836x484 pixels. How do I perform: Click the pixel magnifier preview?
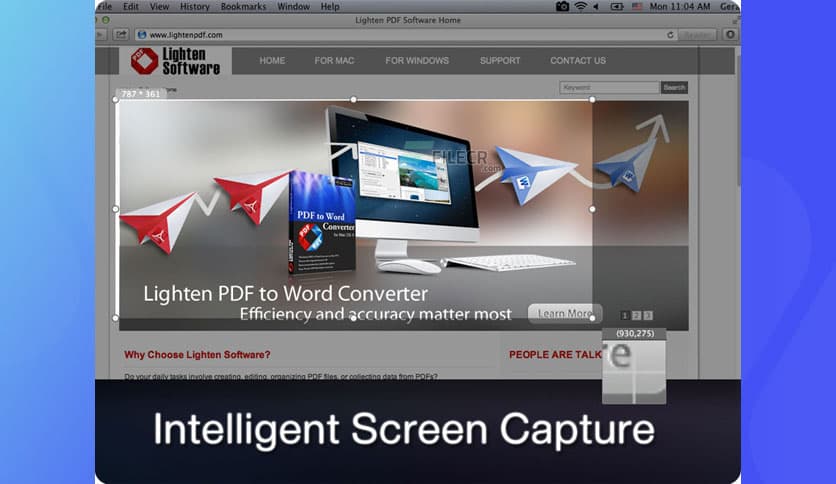[x=634, y=372]
